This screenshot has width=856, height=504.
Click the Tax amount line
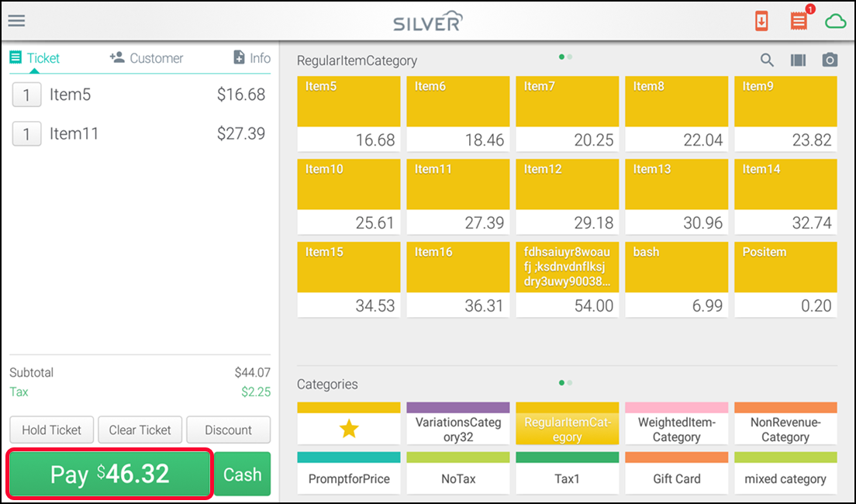pos(140,392)
